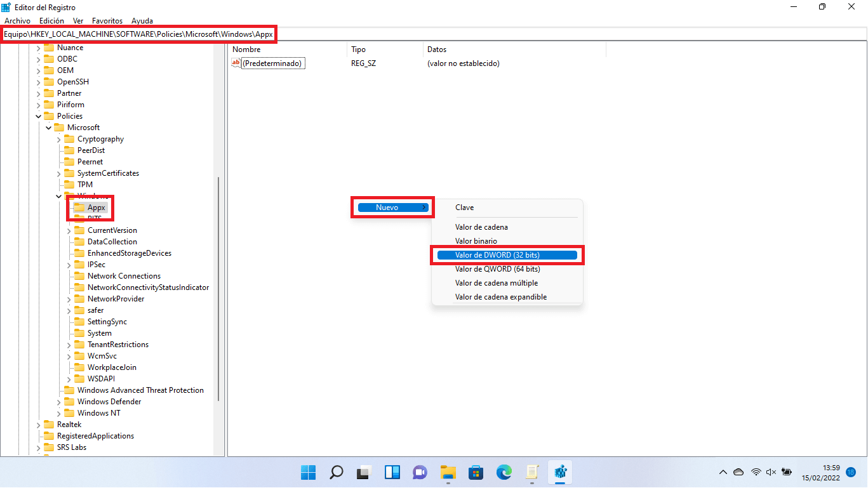
Task: Click the tree pane vertical scrollbar
Action: [x=218, y=289]
